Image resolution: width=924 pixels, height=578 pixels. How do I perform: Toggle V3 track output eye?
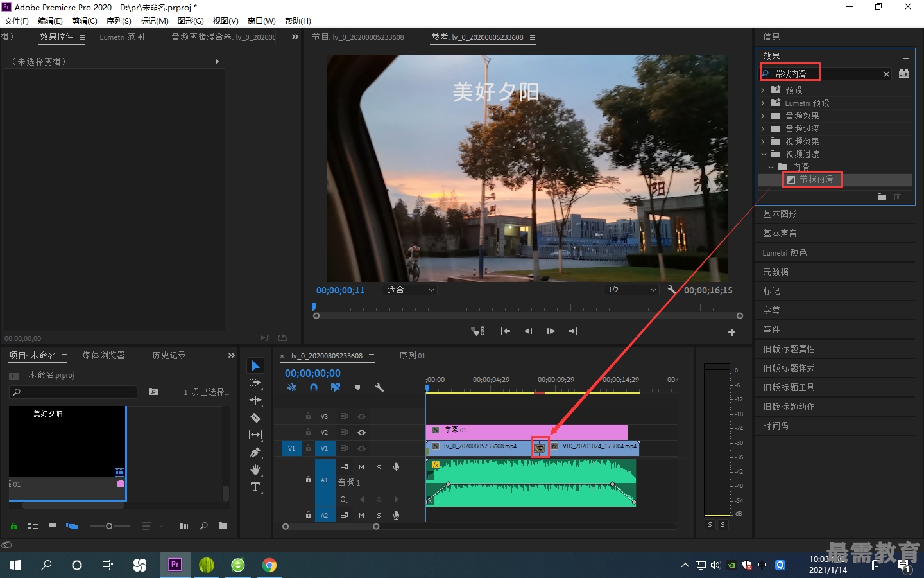coord(361,416)
